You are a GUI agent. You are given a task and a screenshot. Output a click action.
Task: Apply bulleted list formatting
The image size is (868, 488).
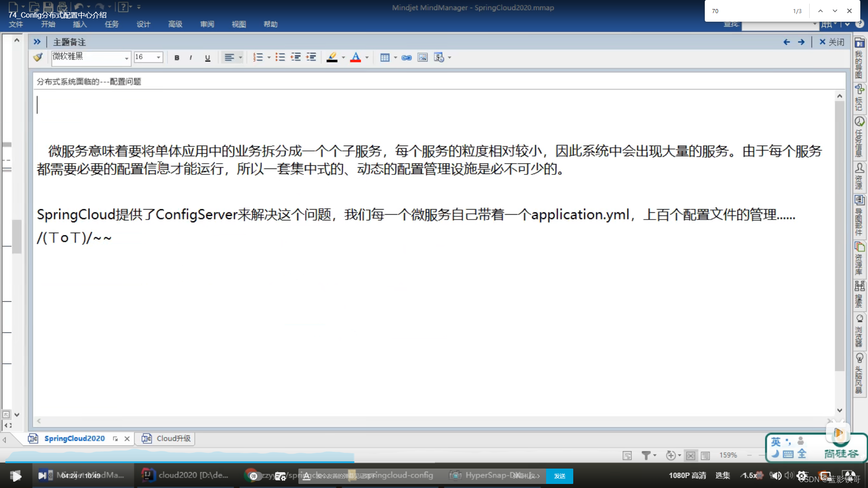coord(280,57)
